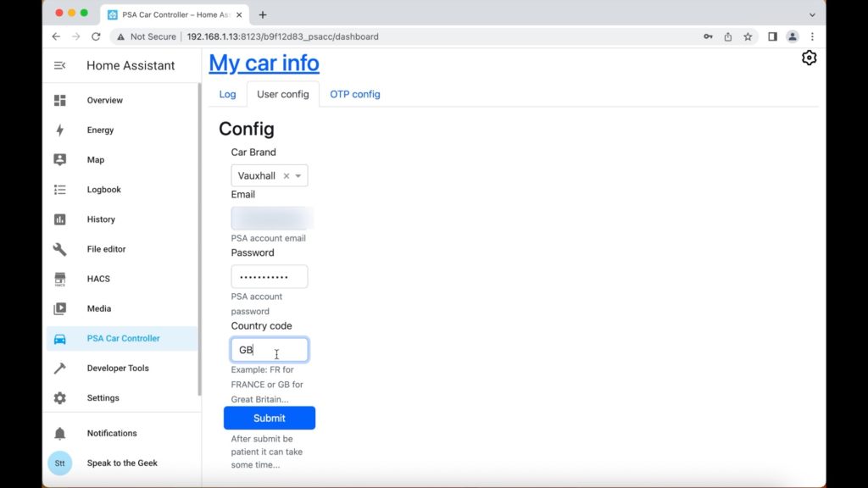Toggle the browser side panel icon
This screenshot has height=488, width=868.
tap(772, 36)
